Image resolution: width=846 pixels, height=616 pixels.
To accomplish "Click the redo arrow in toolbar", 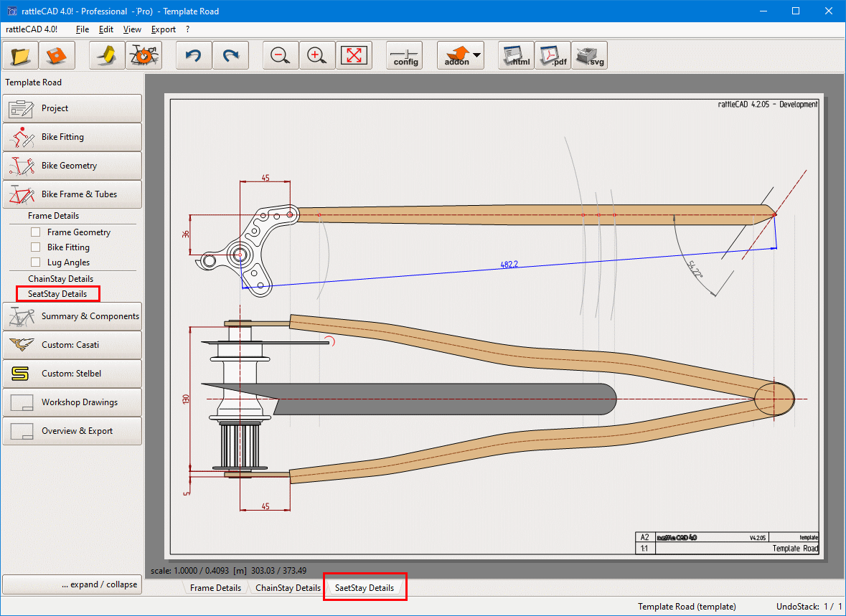I will [x=230, y=55].
